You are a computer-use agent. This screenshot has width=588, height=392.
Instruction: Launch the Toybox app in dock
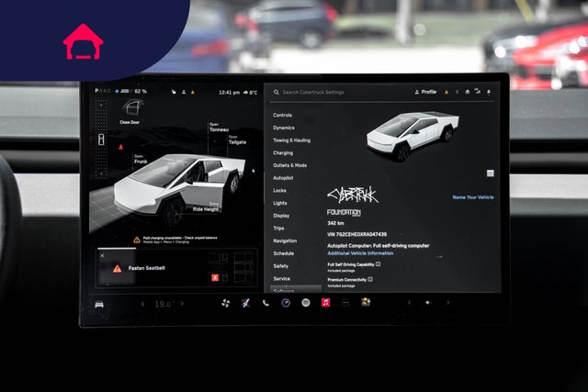pyautogui.click(x=366, y=302)
